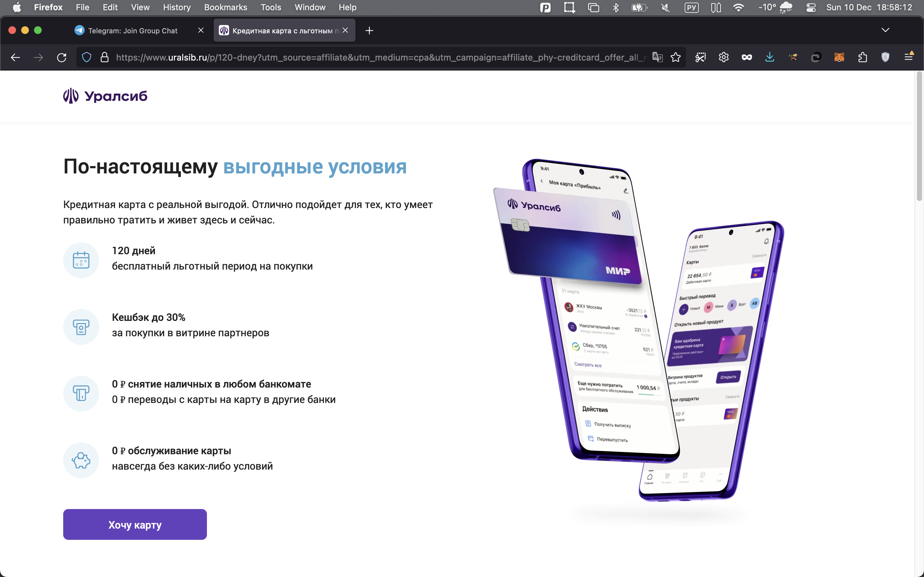Click the Хочу карту button
The image size is (924, 577).
coord(135,524)
